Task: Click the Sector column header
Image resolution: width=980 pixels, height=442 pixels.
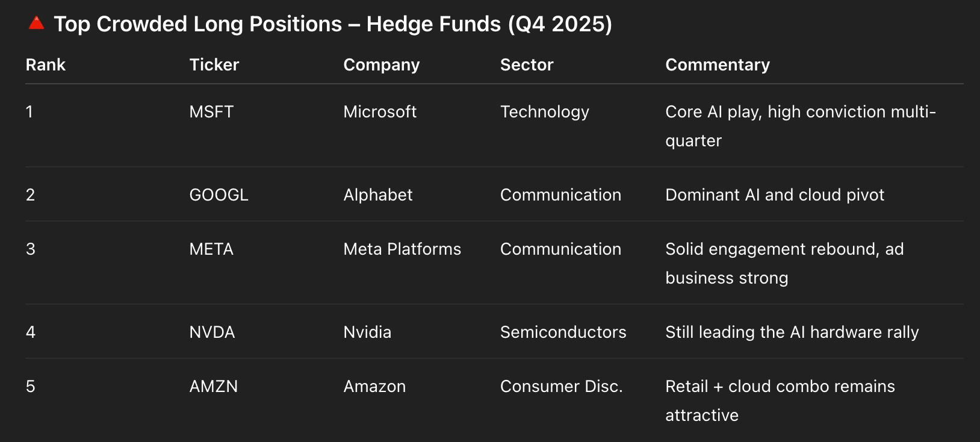Action: coord(527,64)
